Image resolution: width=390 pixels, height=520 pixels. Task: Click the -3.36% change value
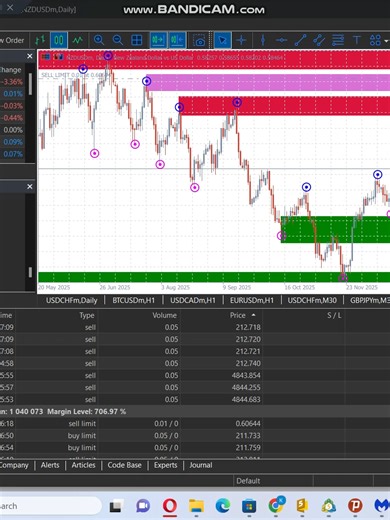(12, 82)
